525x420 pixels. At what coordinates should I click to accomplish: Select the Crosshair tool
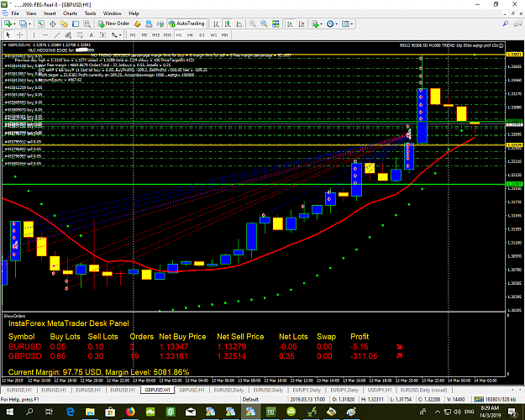(x=20, y=34)
